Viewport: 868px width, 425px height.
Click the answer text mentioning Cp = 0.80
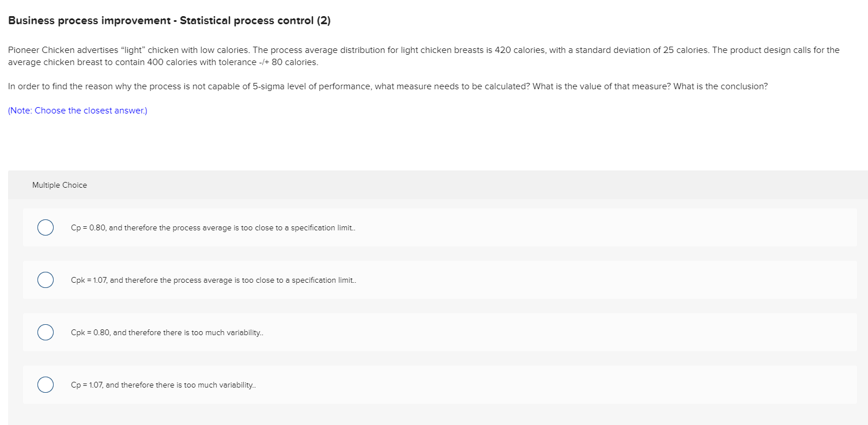click(213, 227)
